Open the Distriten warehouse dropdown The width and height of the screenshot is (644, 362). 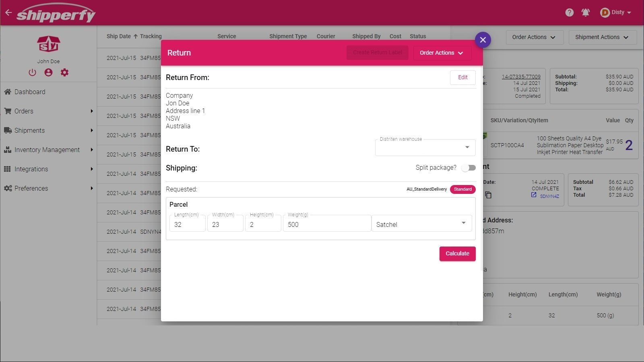[x=425, y=147]
